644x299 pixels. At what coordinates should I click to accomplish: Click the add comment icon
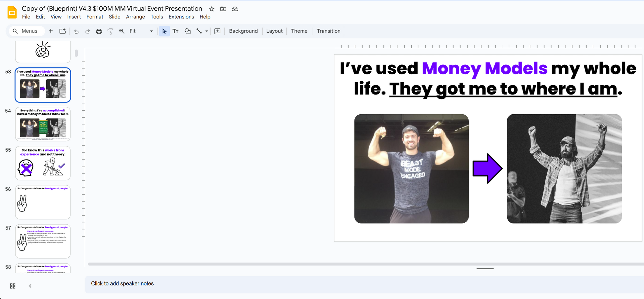pyautogui.click(x=217, y=31)
